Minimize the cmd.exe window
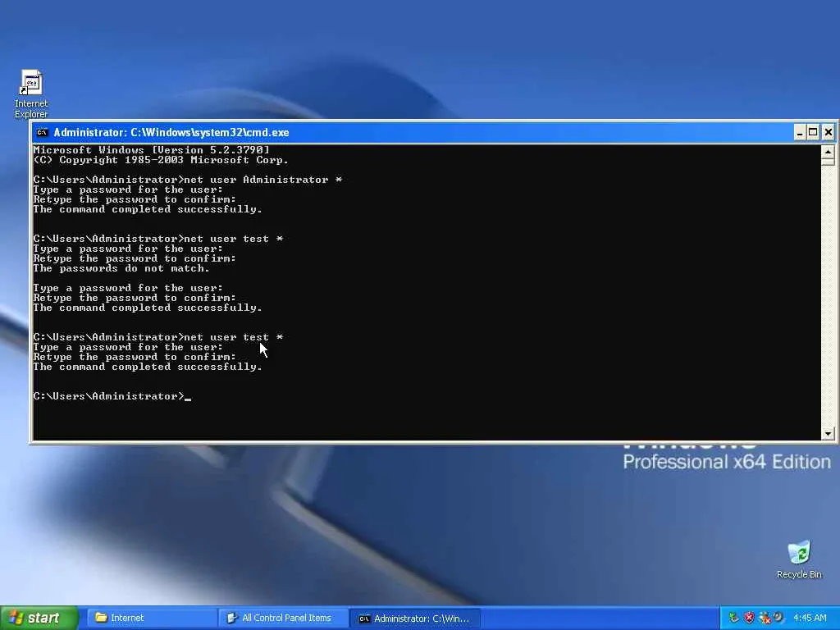Viewport: 840px width, 630px height. pos(799,132)
